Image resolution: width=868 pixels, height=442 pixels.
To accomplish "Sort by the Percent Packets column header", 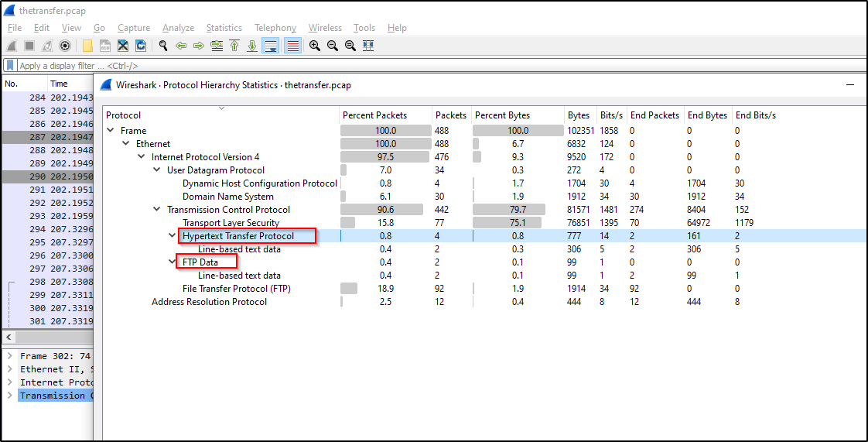I will [x=374, y=115].
